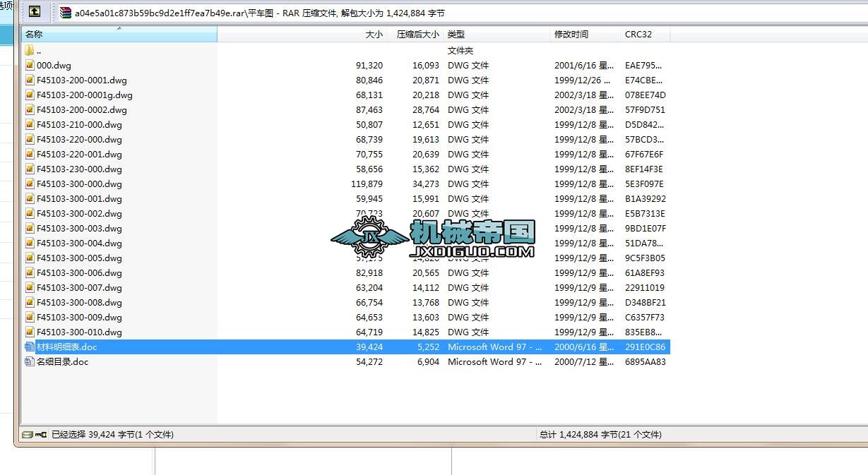Select the file name F45103-300-001.dwg
868x475 pixels.
click(79, 198)
